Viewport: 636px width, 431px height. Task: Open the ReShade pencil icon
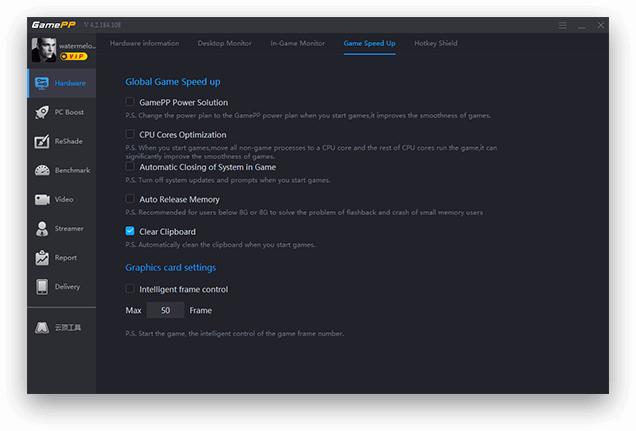[42, 142]
